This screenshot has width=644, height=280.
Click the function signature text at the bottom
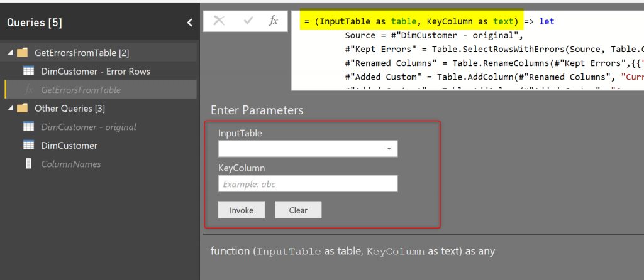(353, 251)
